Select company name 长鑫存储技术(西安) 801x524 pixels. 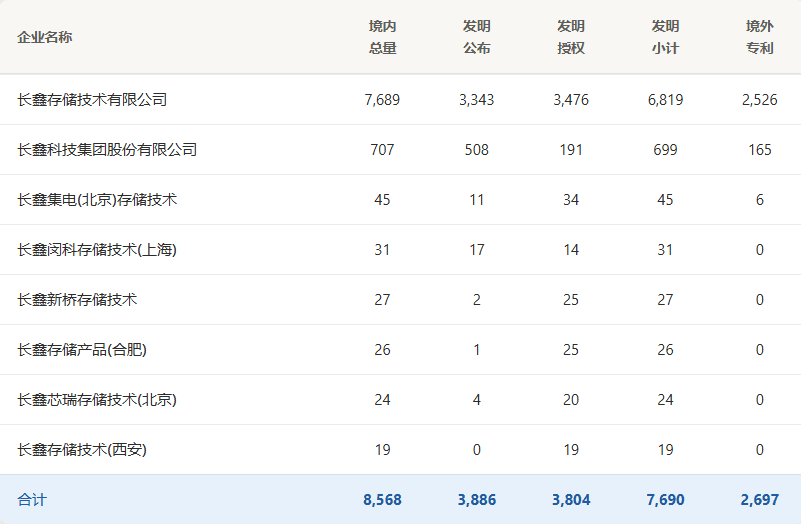(82, 450)
